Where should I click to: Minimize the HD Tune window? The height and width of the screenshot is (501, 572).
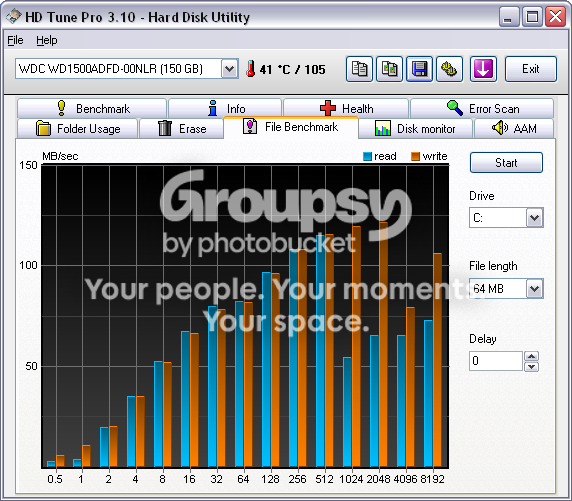(509, 16)
